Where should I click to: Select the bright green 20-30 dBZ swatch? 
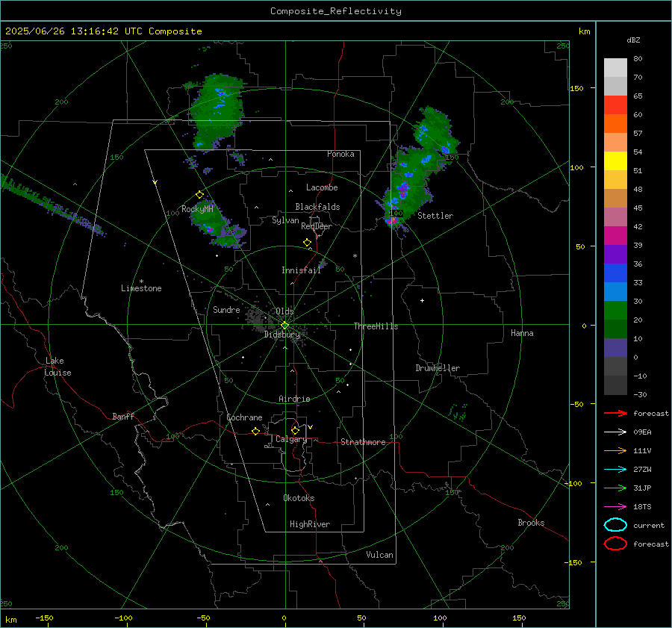pos(615,311)
